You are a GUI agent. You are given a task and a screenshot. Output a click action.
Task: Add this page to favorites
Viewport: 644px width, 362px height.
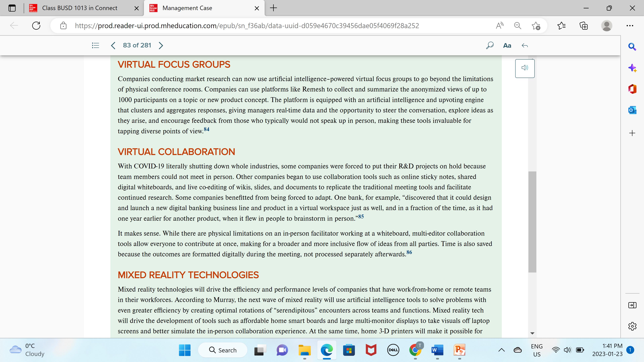[x=536, y=25]
